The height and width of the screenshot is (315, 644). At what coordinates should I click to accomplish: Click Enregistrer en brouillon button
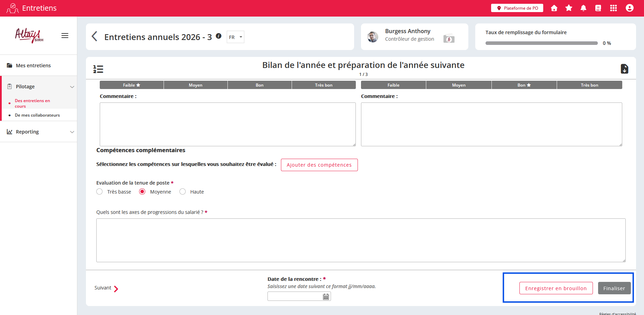tap(556, 288)
